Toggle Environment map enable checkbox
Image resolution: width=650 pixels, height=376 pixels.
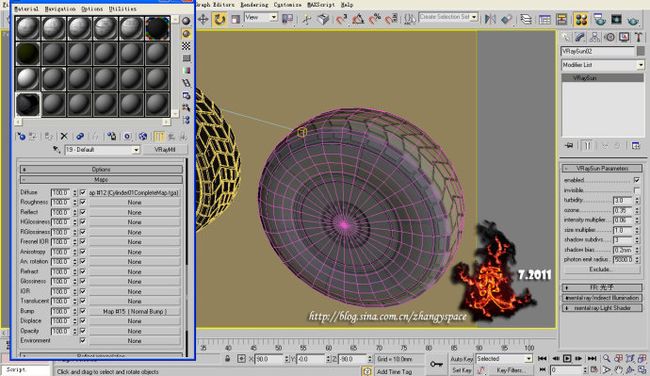(x=82, y=340)
